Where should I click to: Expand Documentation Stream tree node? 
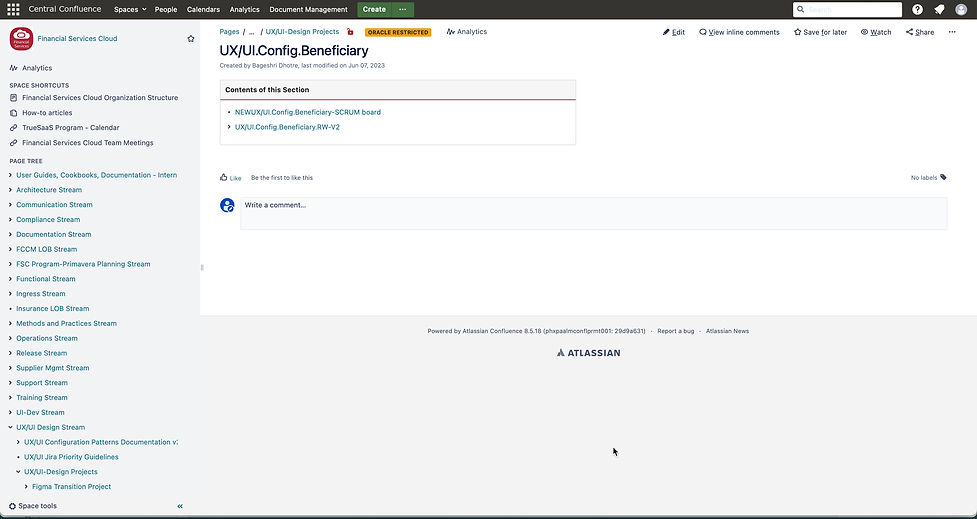[11, 235]
